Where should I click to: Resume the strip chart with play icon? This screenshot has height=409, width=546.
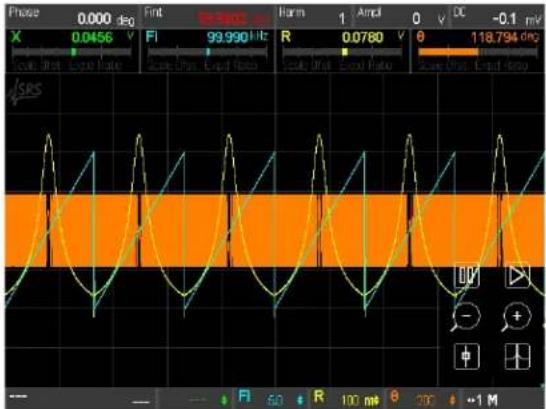tap(517, 276)
